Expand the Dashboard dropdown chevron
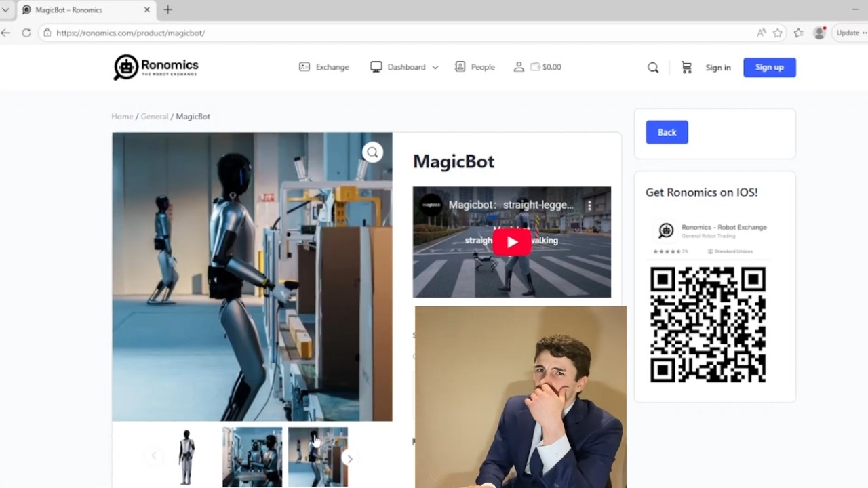 (435, 68)
